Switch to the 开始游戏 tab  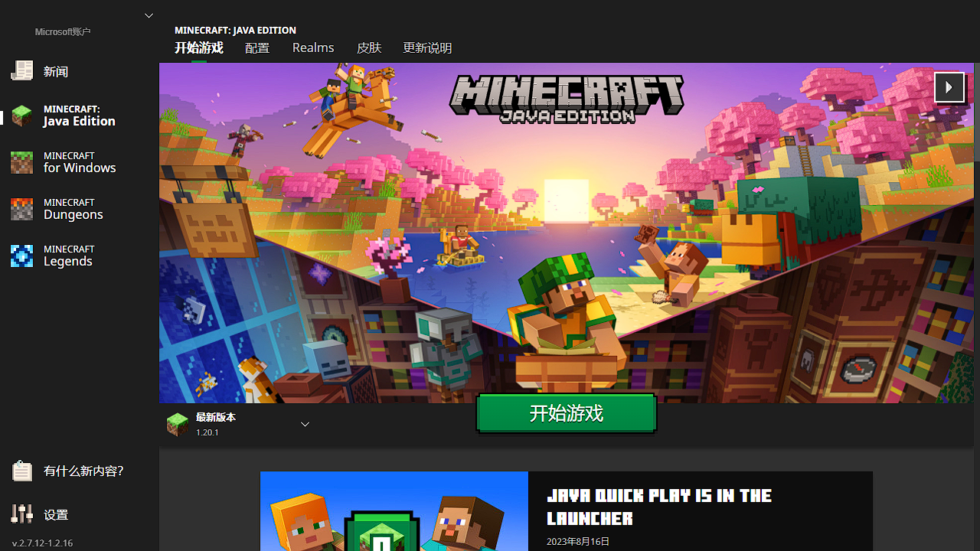pyautogui.click(x=199, y=47)
